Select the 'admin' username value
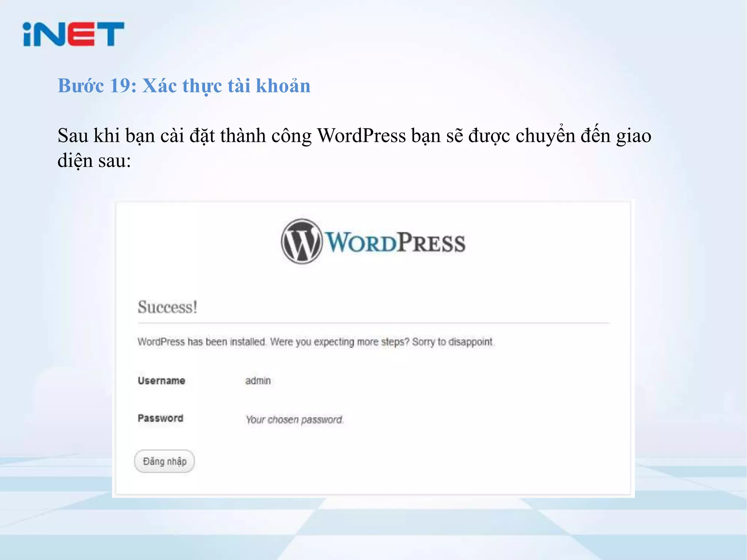Viewport: 747px width, 560px height. click(258, 381)
